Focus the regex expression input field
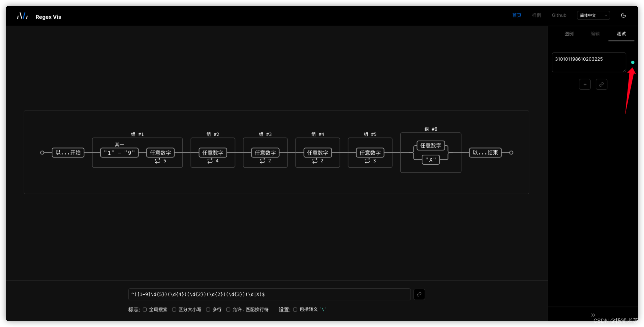Viewport: 644px width, 327px height. point(269,294)
